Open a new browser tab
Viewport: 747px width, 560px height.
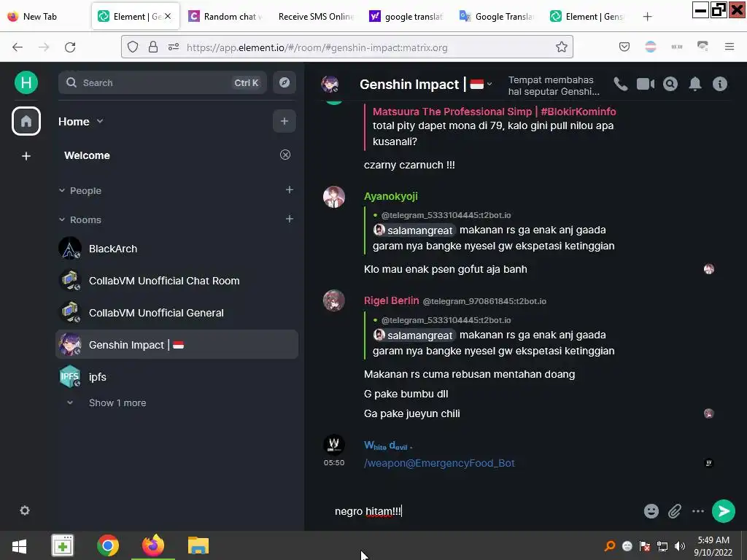(647, 17)
